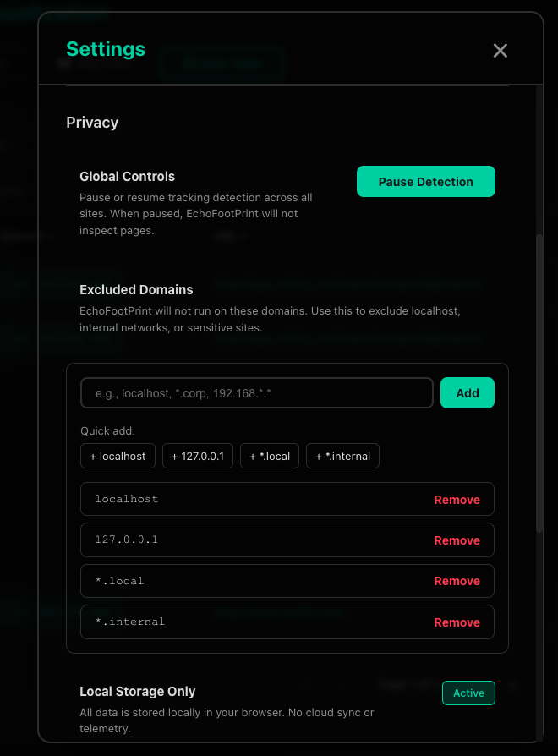The image size is (558, 756).
Task: Quick add 127.0.0.1 to excluded domains
Action: tap(197, 456)
